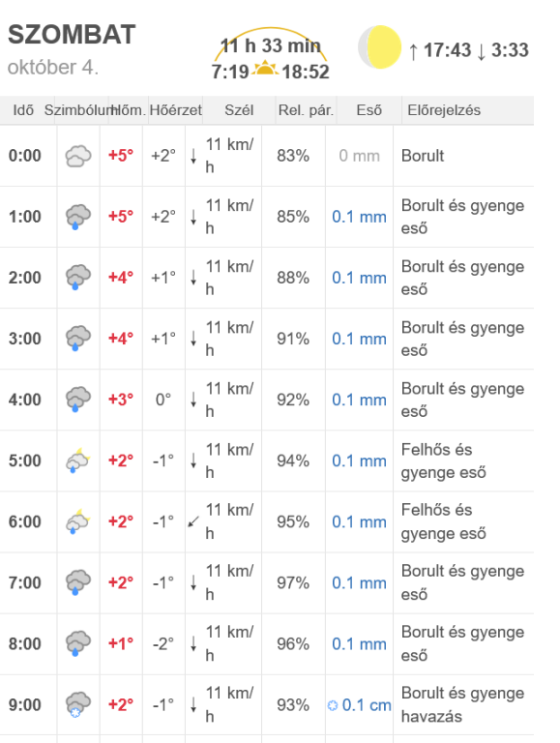
Task: Select the Előrejelzés column header
Action: (444, 110)
